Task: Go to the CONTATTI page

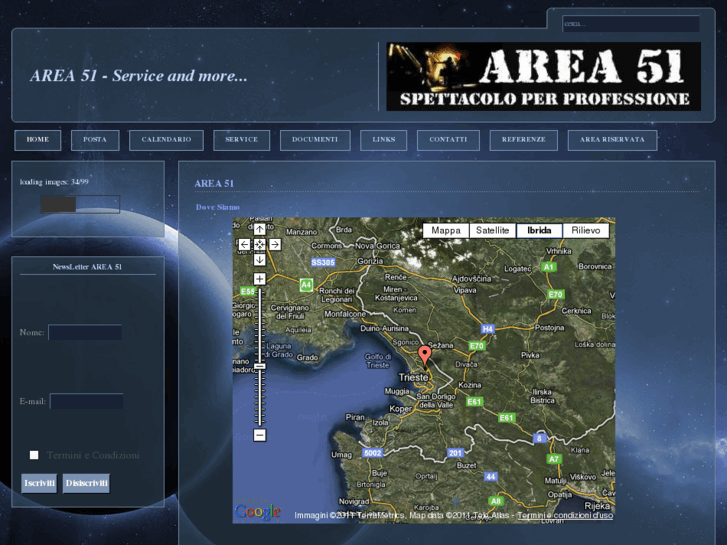Action: [x=448, y=140]
